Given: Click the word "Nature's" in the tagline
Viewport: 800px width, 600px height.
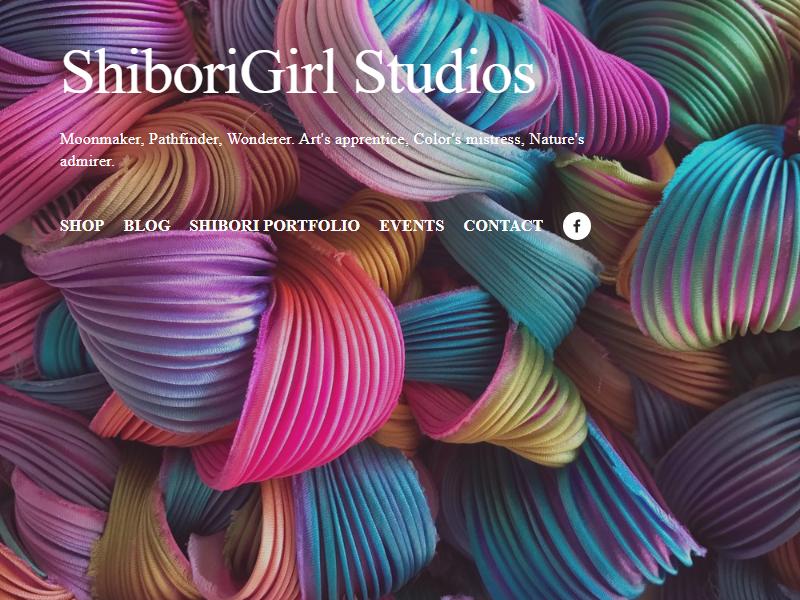Looking at the screenshot, I should pyautogui.click(x=557, y=139).
